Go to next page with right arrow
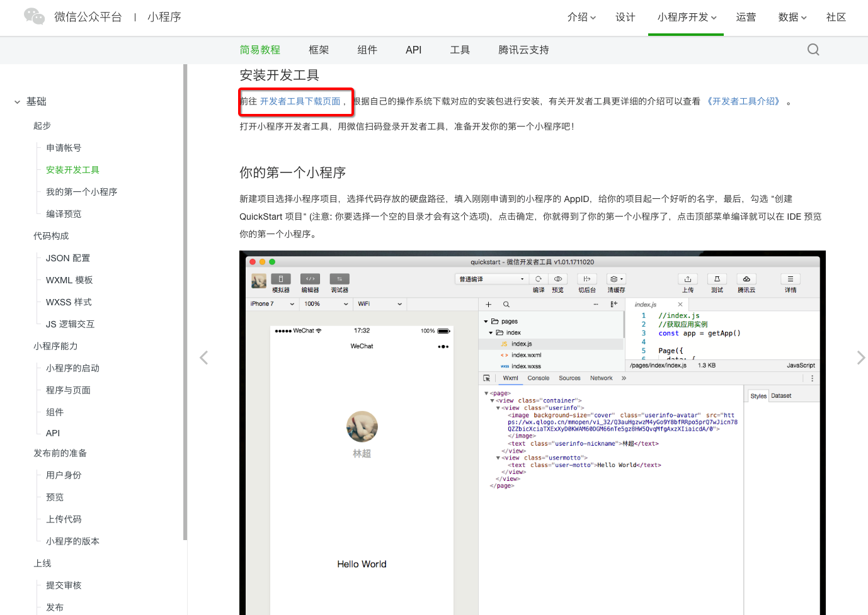This screenshot has height=615, width=868. 861,358
